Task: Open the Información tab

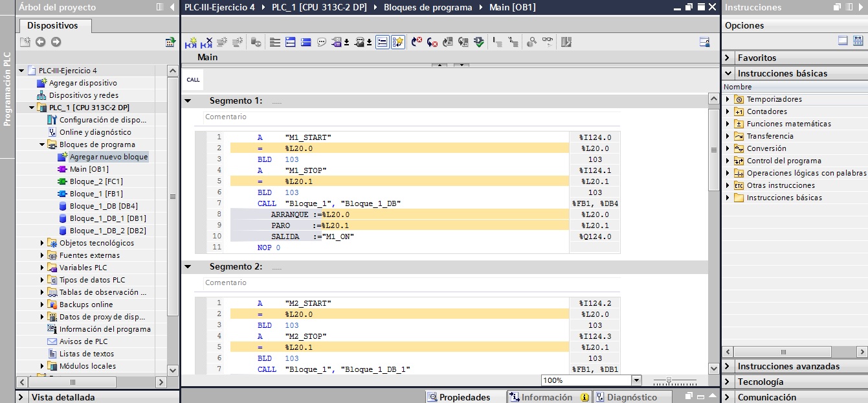Action: click(x=549, y=397)
